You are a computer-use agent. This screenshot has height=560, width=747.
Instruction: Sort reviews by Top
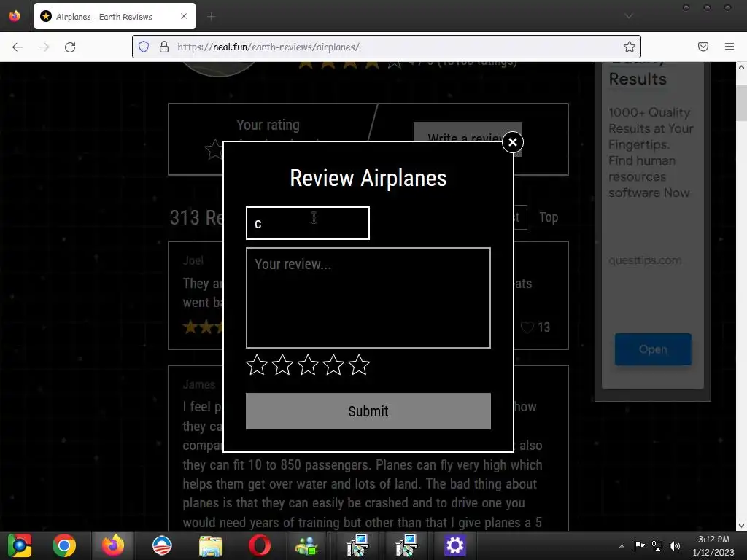(x=549, y=217)
